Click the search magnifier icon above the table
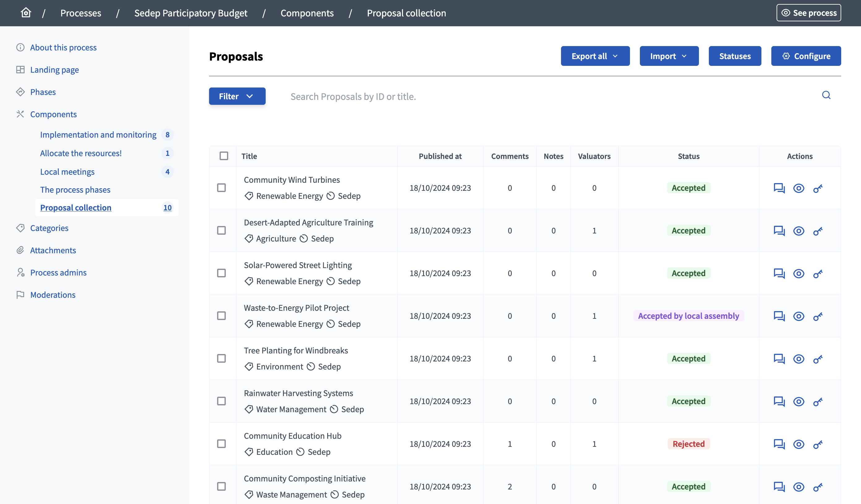 (826, 95)
